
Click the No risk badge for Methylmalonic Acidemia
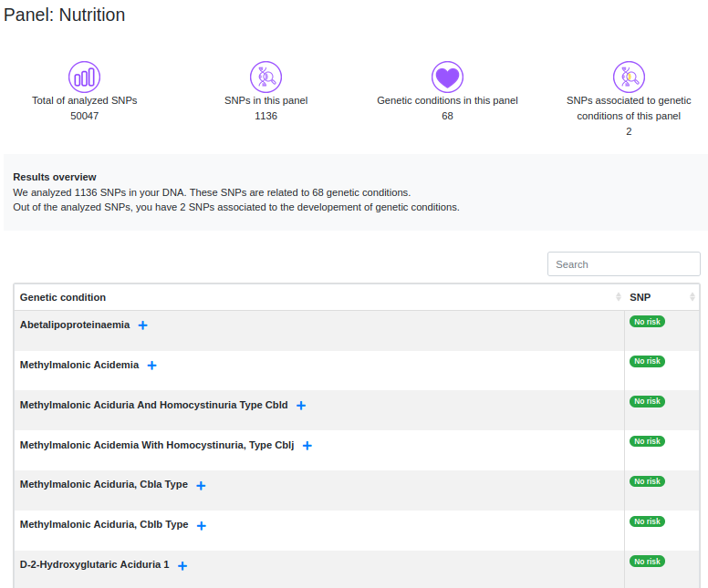click(x=647, y=361)
